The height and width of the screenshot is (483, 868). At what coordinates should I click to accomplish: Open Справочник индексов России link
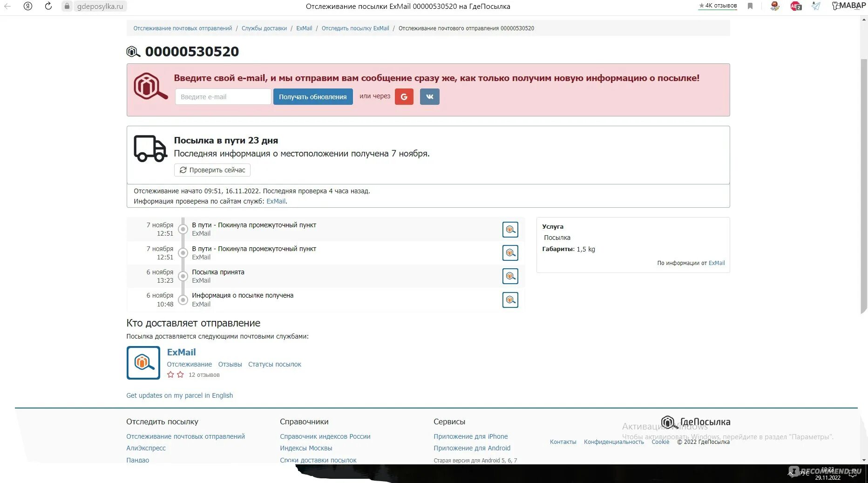(325, 436)
